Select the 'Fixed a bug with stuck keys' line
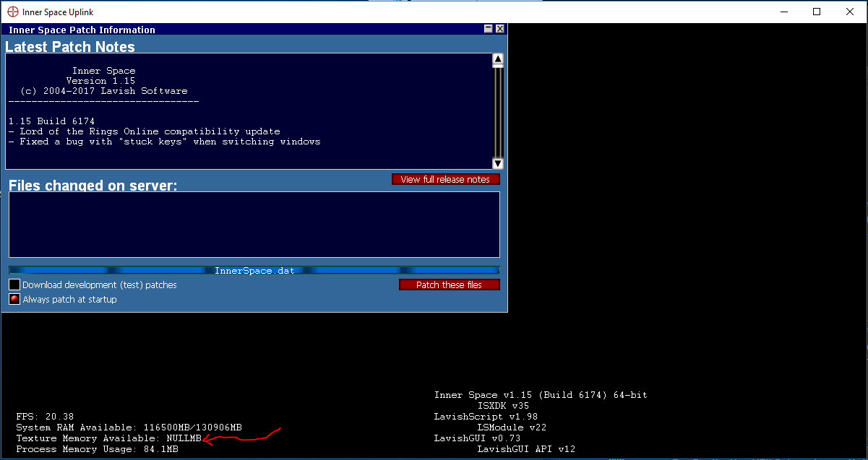 tap(165, 142)
